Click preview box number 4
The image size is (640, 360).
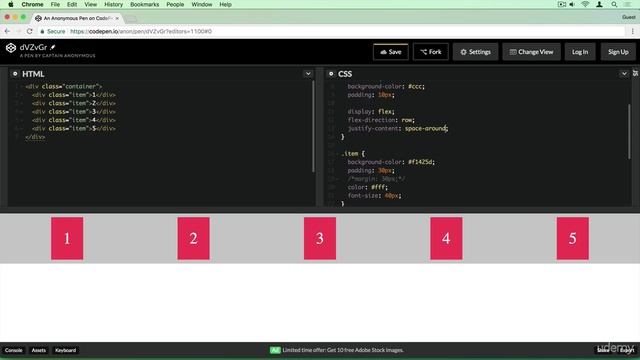pyautogui.click(x=446, y=238)
